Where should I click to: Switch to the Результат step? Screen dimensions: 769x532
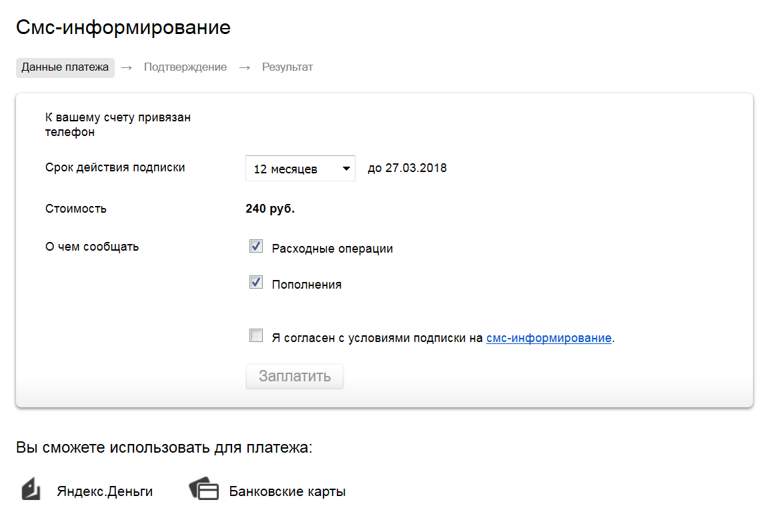tap(287, 67)
